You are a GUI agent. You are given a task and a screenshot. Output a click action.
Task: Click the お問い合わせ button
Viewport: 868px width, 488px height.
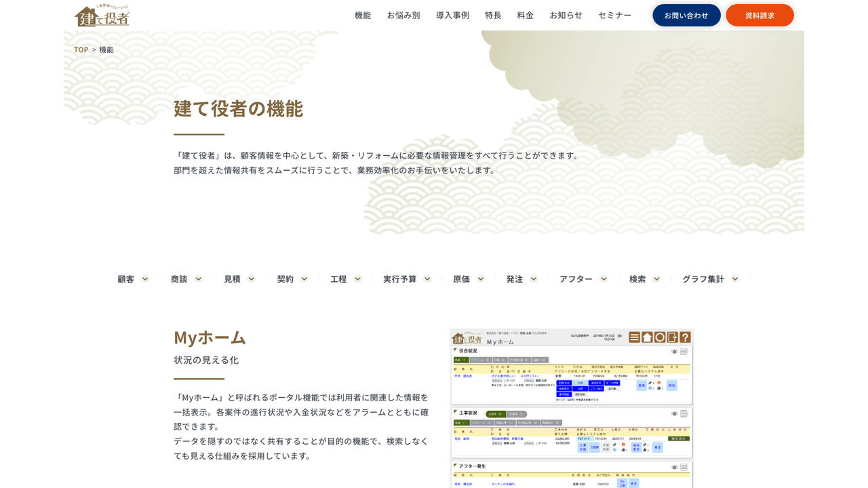point(686,15)
